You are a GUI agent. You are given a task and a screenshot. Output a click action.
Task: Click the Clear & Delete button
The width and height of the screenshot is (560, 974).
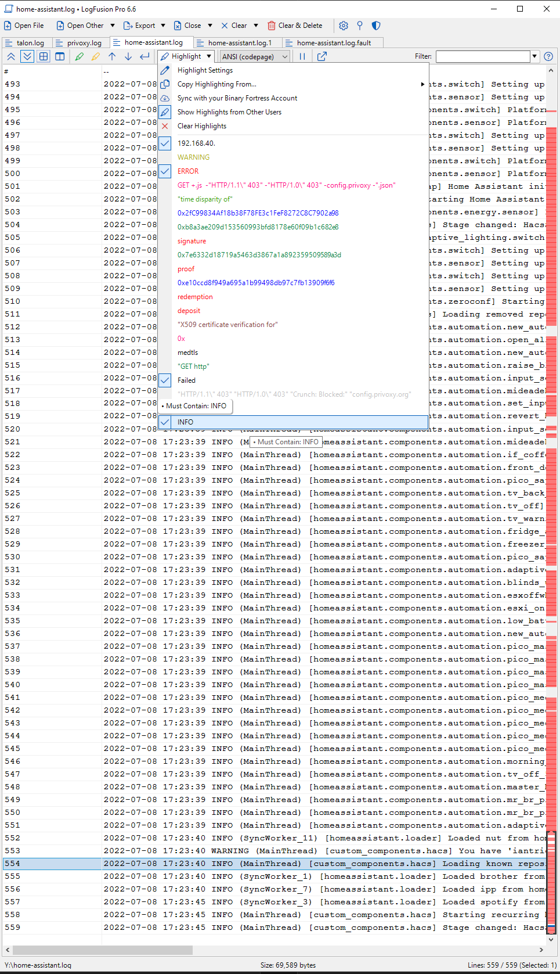coord(295,26)
